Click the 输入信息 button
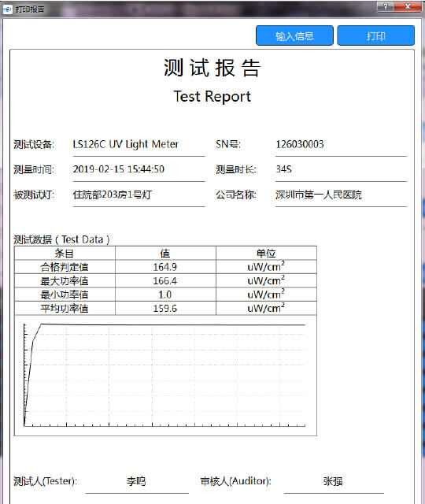This screenshot has height=504, width=425. point(294,35)
